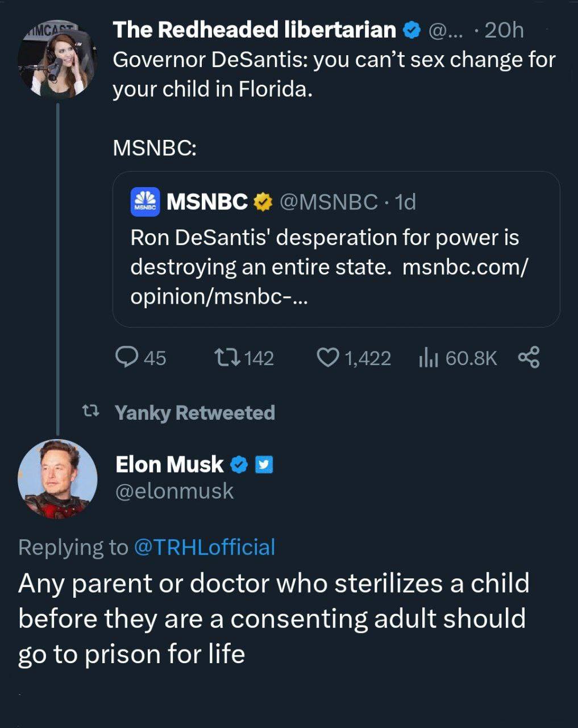Open Elon Musk's profile picture
The height and width of the screenshot is (728, 578).
tap(57, 478)
